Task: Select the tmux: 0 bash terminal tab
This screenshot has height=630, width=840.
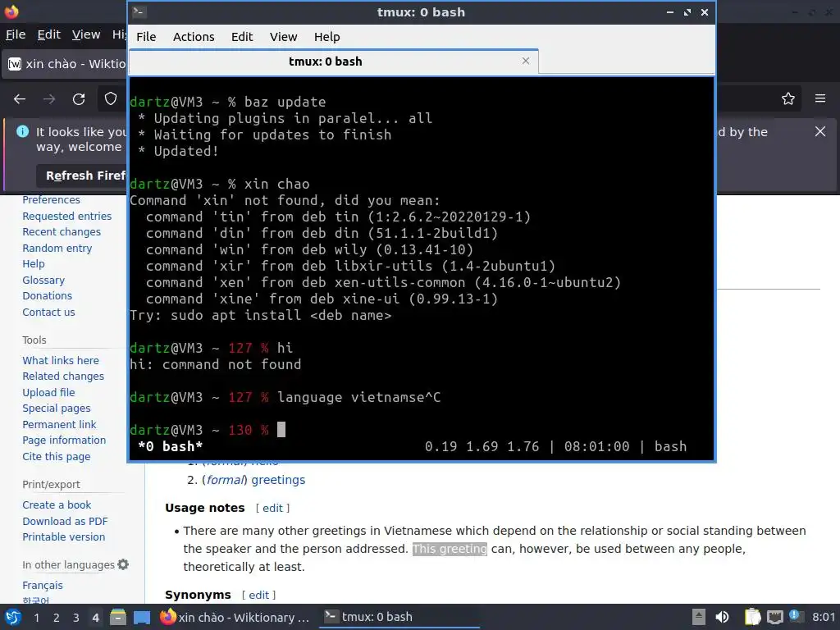Action: [x=333, y=62]
